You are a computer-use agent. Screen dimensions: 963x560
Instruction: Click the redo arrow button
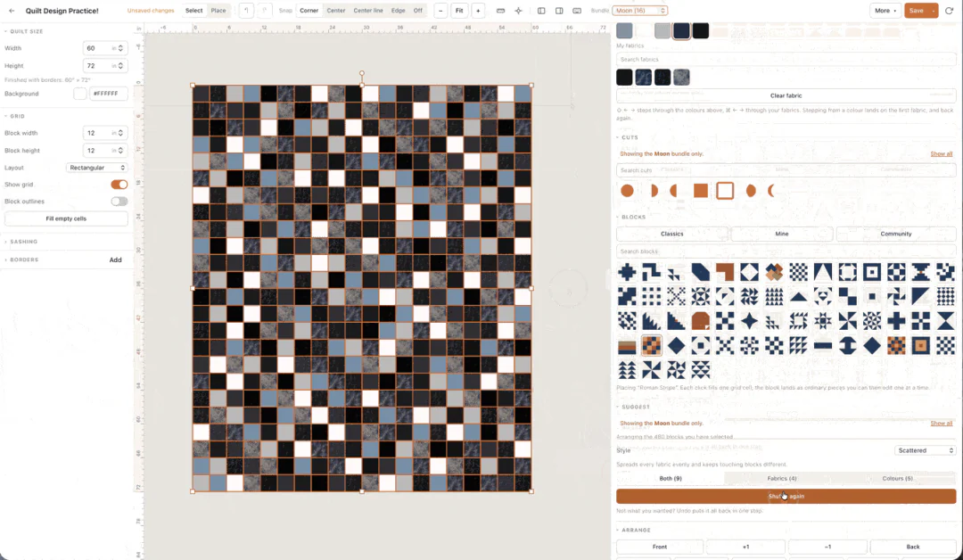(x=265, y=11)
